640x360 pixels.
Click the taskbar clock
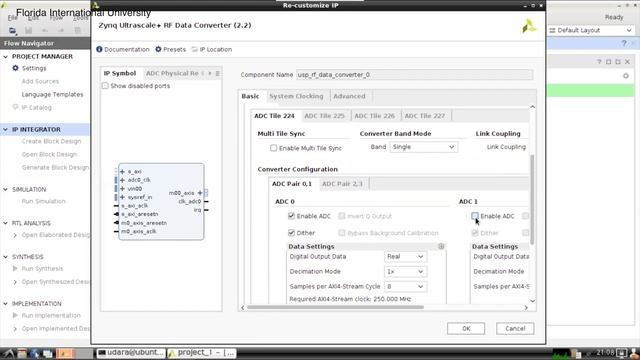(x=605, y=352)
